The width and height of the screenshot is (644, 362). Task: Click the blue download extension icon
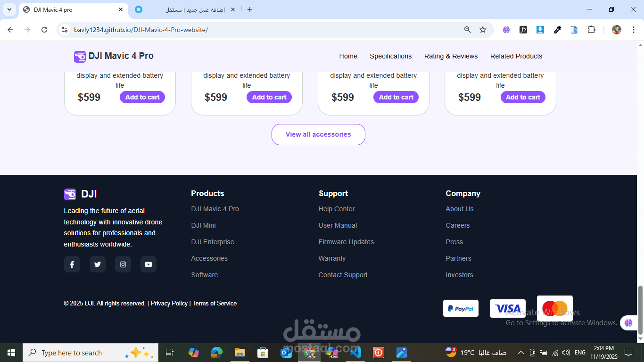[540, 30]
